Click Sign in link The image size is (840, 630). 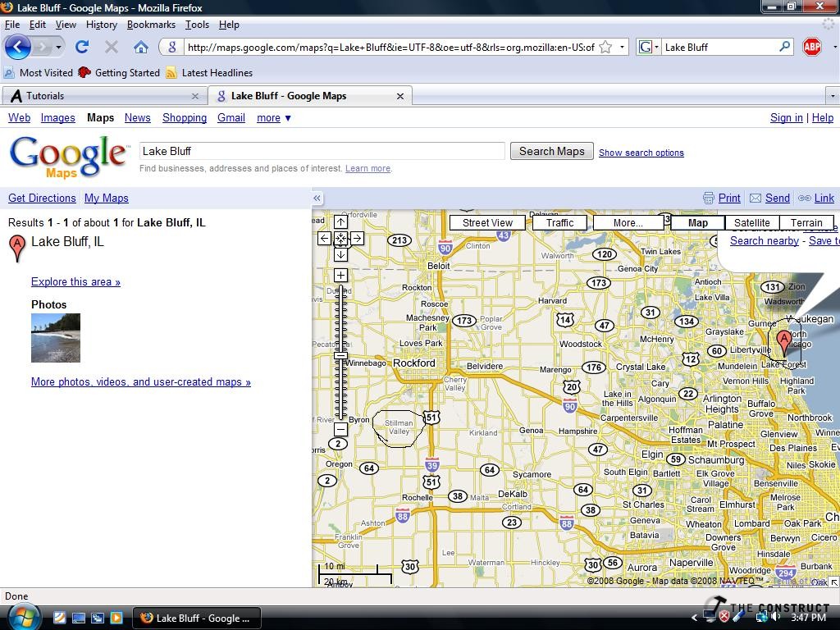tap(786, 118)
